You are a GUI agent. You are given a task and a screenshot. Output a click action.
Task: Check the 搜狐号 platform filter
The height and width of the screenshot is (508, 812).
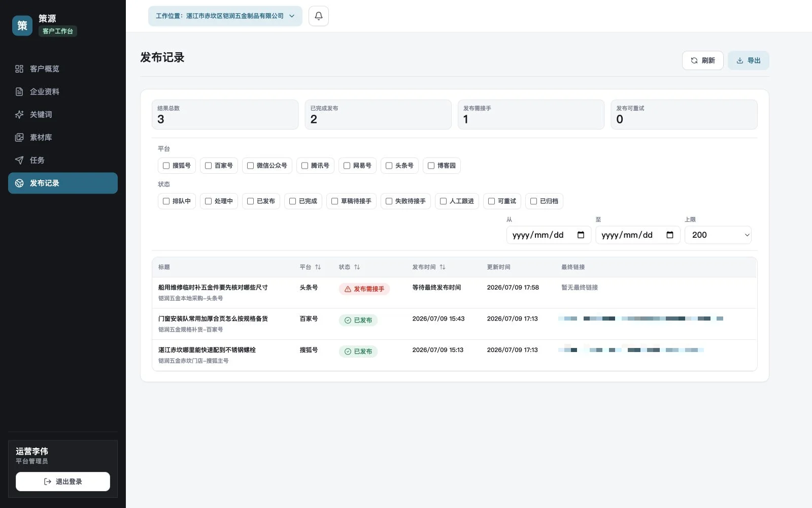166,166
